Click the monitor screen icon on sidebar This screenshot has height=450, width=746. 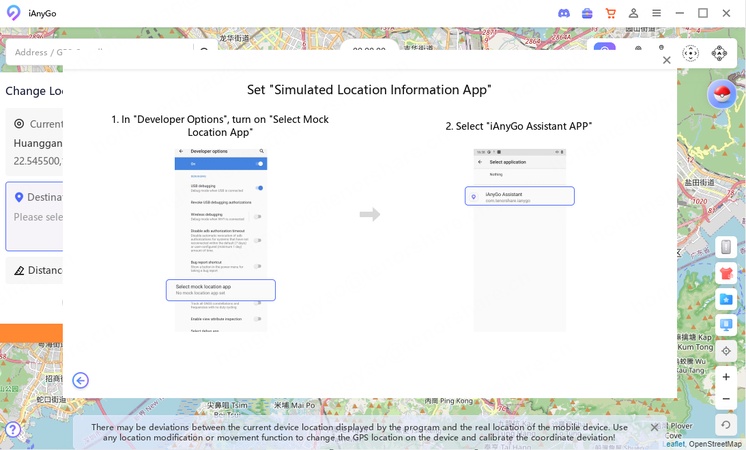pos(726,325)
